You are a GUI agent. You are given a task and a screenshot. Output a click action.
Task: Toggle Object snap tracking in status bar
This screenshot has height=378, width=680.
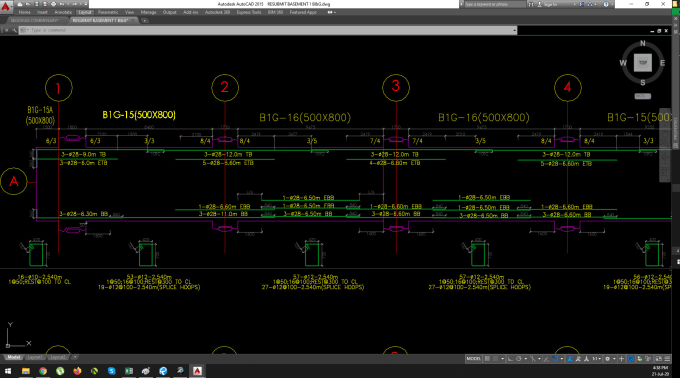[546, 359]
